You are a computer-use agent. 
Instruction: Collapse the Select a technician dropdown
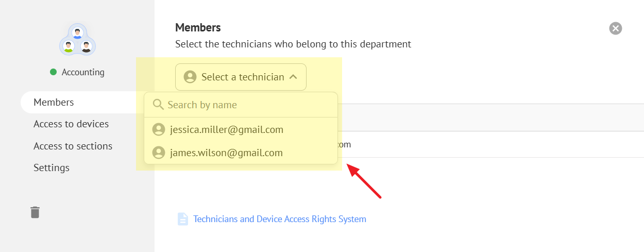[x=241, y=77]
